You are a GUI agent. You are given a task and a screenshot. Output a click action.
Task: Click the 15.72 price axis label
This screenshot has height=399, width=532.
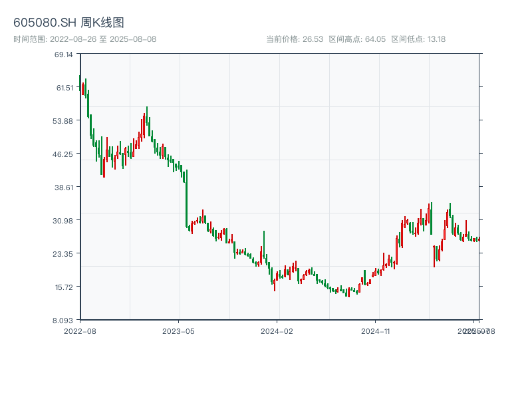65,287
